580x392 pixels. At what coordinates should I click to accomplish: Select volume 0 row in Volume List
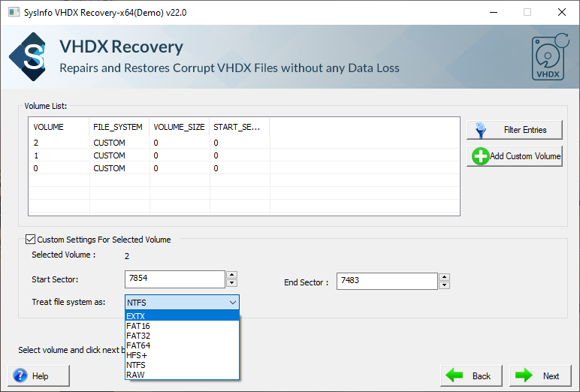pyautogui.click(x=244, y=168)
